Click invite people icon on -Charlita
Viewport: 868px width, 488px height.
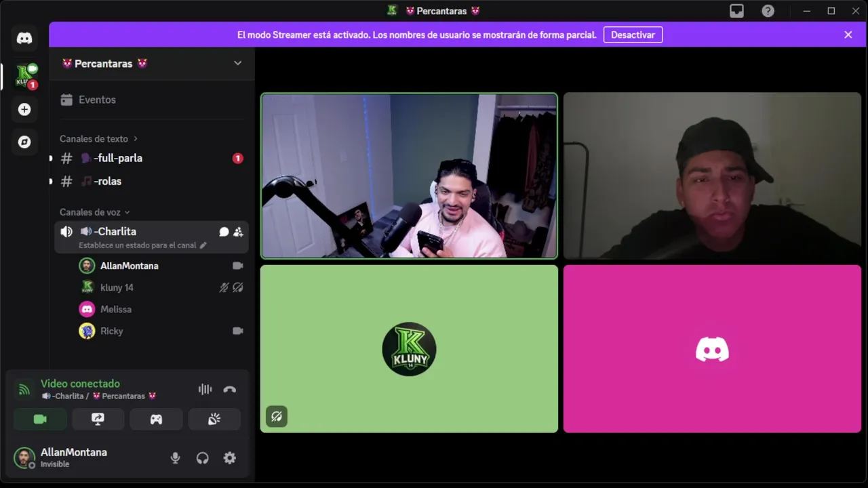(x=238, y=232)
